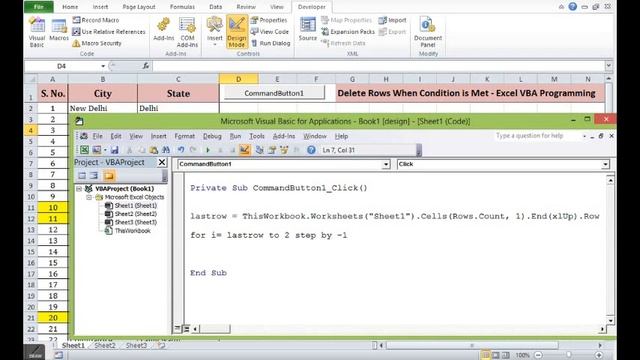640x360 pixels.
Task: Expand the formula bar
Action: tap(609, 66)
